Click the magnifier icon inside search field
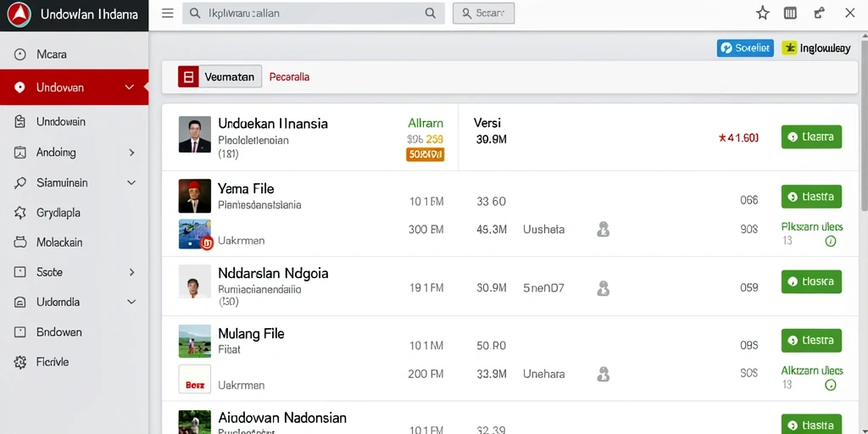Screen dimensions: 868x434 [x=430, y=14]
